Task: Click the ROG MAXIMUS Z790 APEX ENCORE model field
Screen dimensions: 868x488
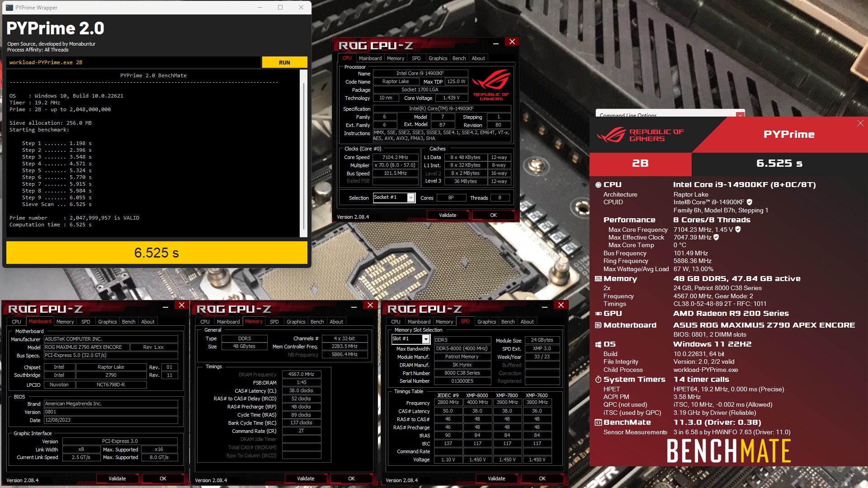Action: (x=86, y=347)
